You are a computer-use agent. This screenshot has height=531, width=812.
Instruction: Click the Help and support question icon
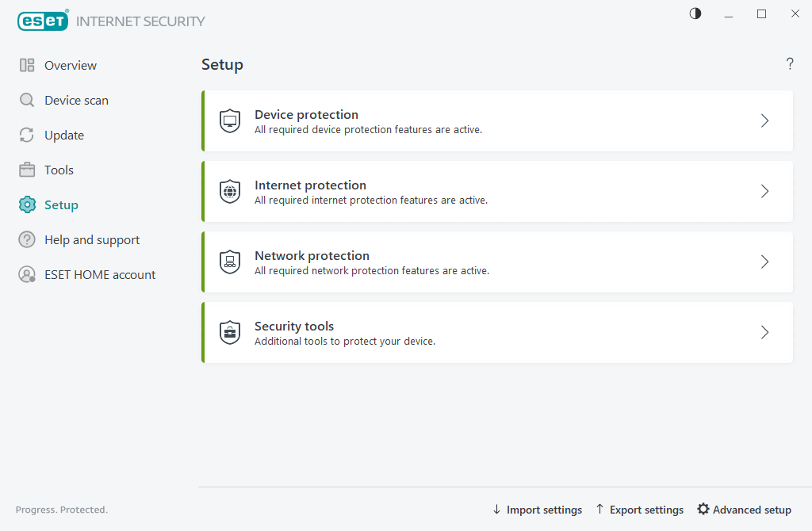(x=27, y=239)
